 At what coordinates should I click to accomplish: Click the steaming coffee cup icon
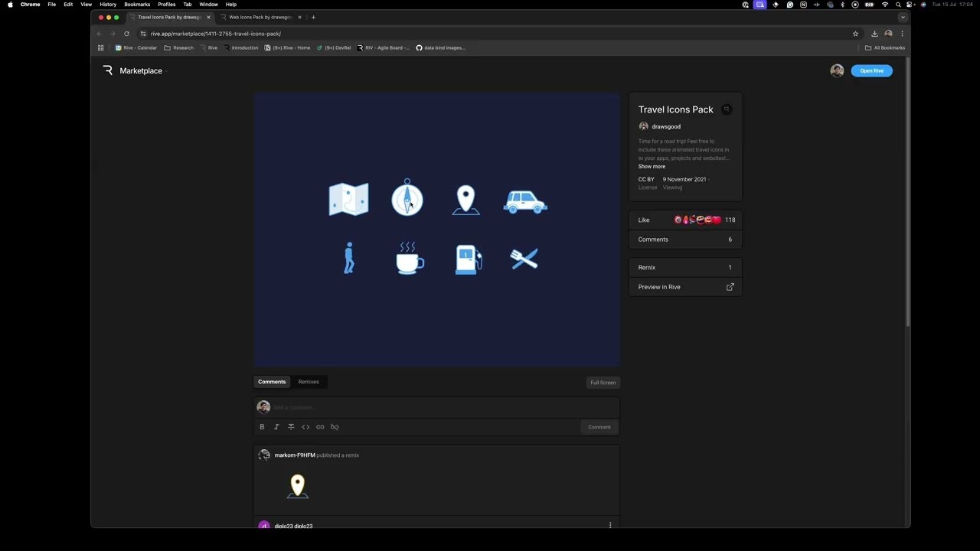click(x=410, y=259)
